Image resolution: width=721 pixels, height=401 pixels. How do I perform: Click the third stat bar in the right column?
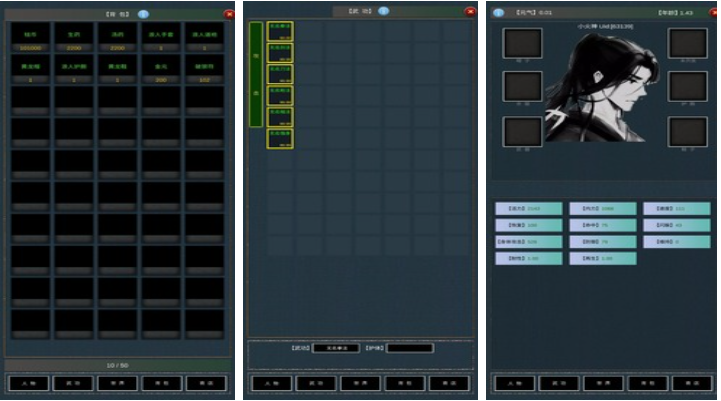tap(676, 242)
